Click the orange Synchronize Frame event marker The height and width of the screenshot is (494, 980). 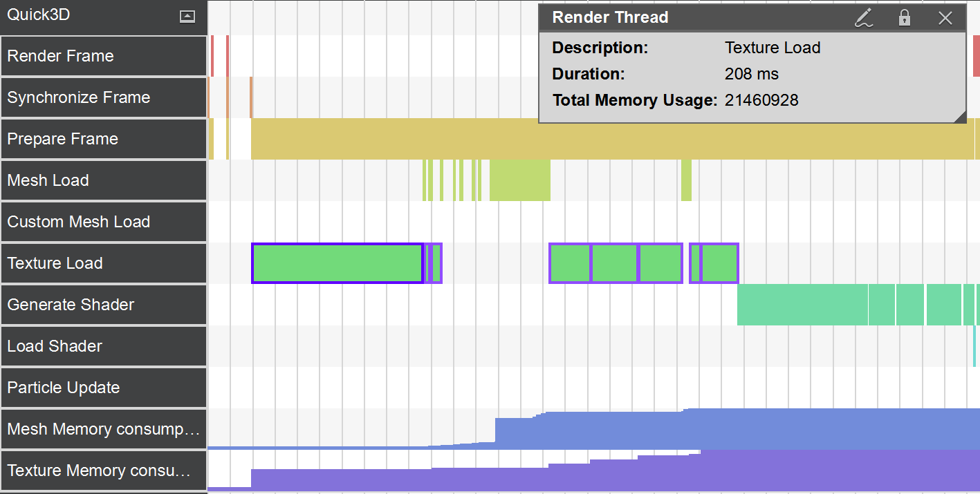pos(251,97)
